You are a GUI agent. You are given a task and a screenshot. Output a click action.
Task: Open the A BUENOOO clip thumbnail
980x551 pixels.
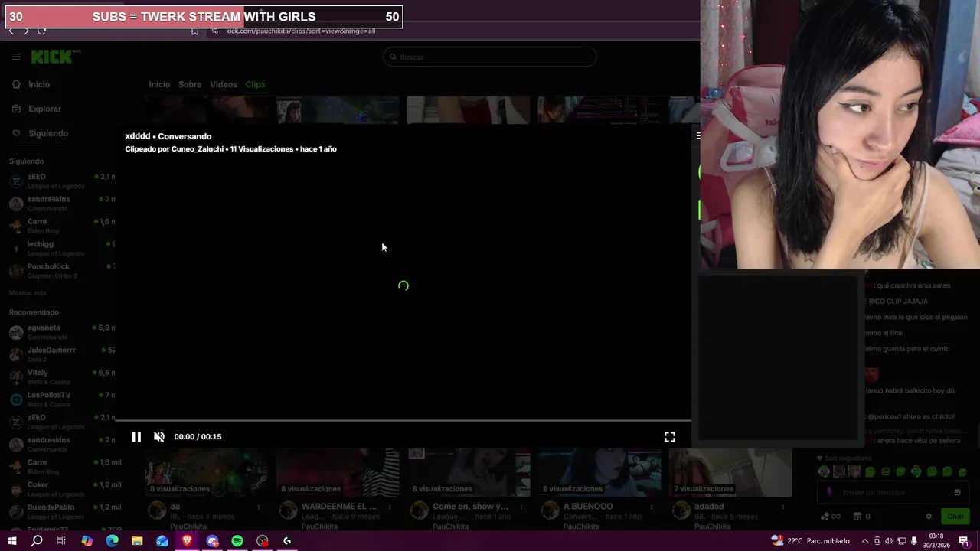click(x=599, y=471)
